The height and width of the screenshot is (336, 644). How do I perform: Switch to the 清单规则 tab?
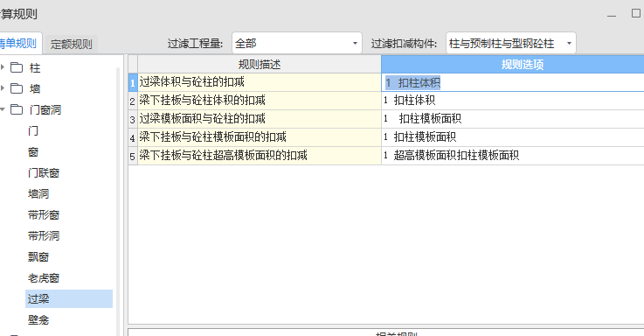(20, 43)
